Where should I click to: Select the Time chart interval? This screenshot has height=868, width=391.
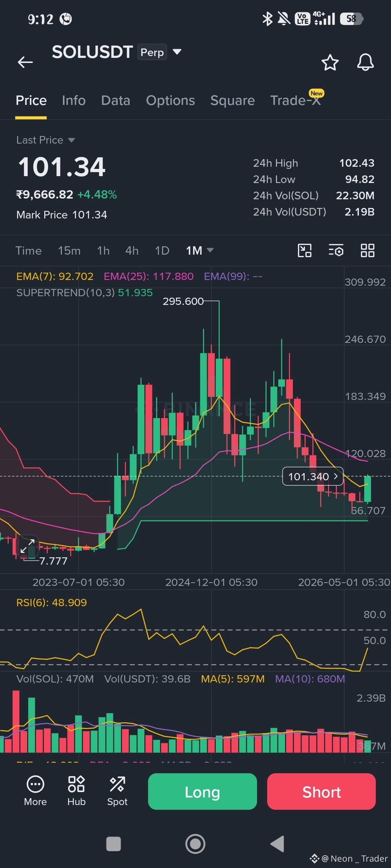coord(29,251)
